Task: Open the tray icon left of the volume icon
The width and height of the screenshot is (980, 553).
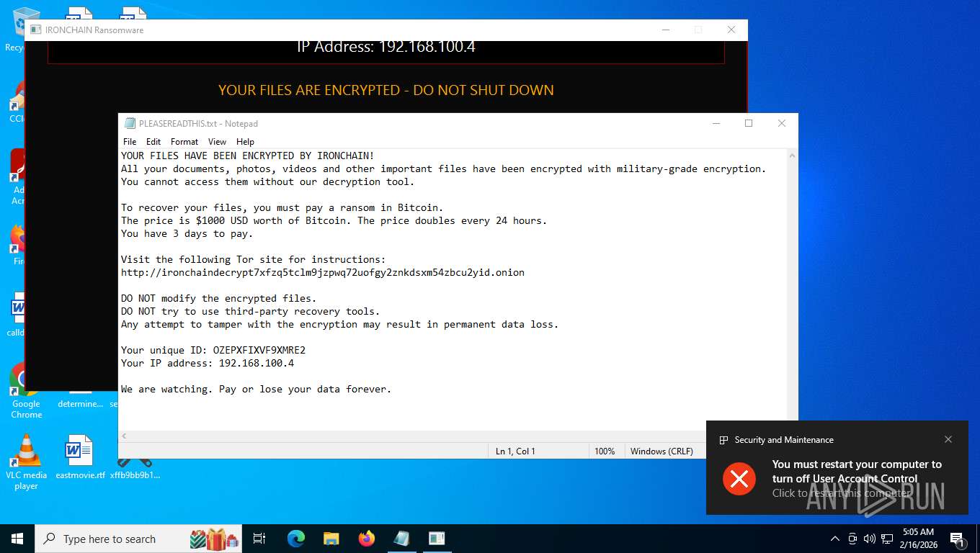Action: pos(852,539)
